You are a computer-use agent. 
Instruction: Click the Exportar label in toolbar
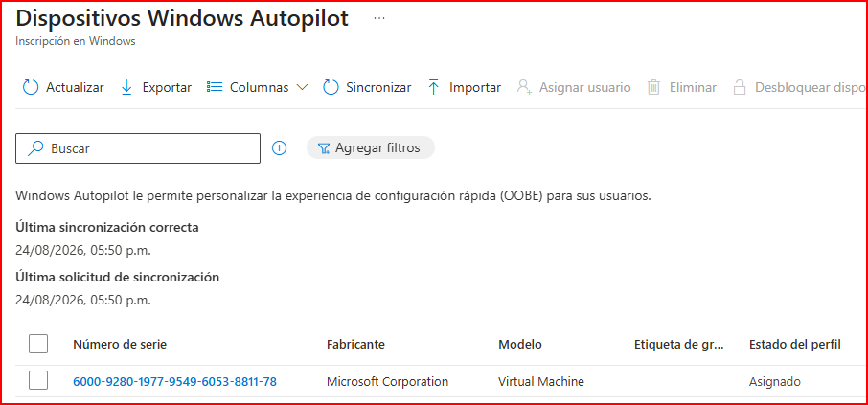tap(167, 87)
